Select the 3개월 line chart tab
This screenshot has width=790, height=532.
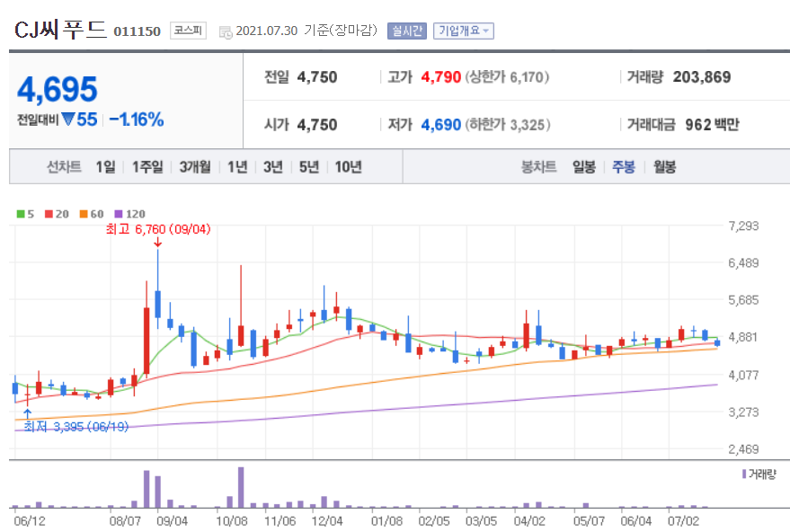click(195, 167)
